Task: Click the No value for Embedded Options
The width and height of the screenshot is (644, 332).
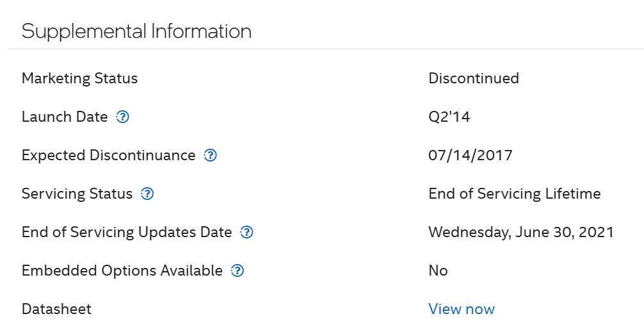Action: (438, 271)
